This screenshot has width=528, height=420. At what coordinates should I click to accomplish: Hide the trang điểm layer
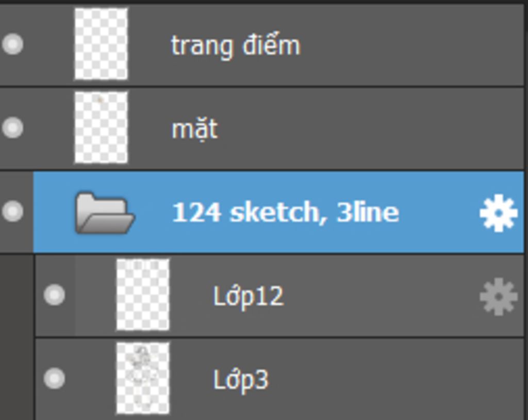(12, 44)
